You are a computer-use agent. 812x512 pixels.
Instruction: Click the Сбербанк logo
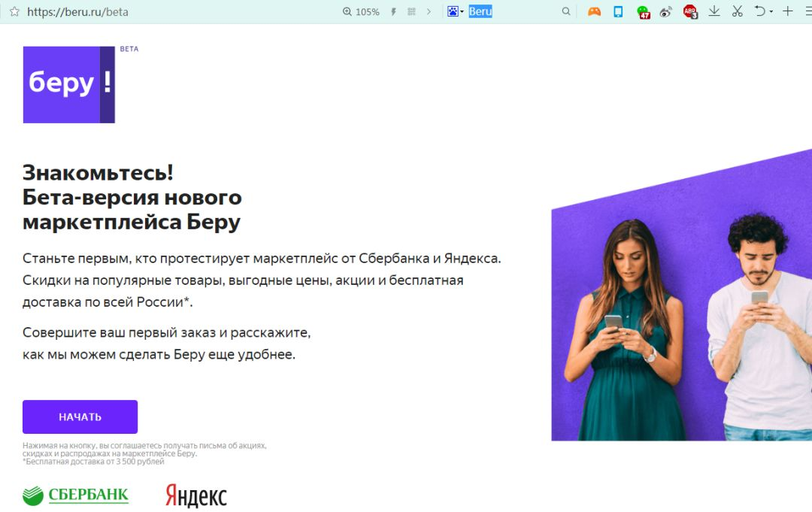point(76,495)
